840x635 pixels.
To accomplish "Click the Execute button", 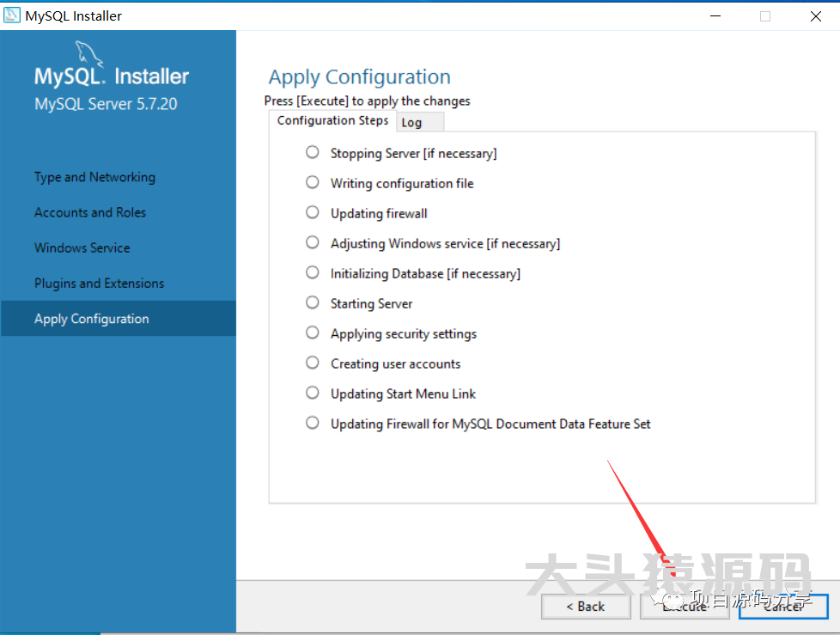I will coord(685,606).
